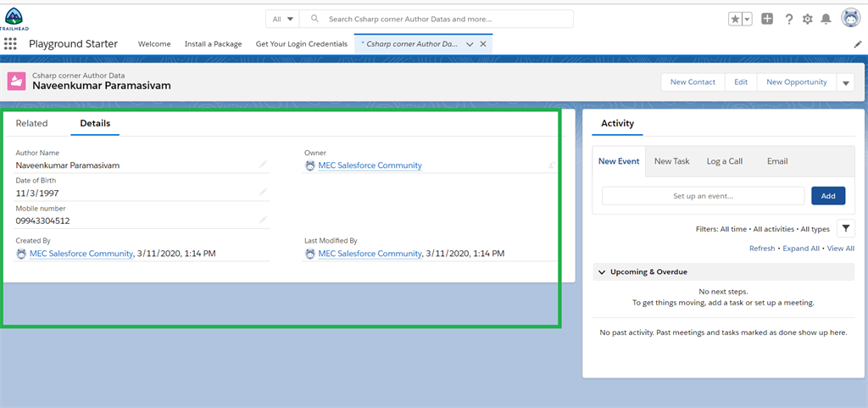Image resolution: width=868 pixels, height=408 pixels.
Task: Click the date value 11/3/1997
Action: (x=37, y=193)
